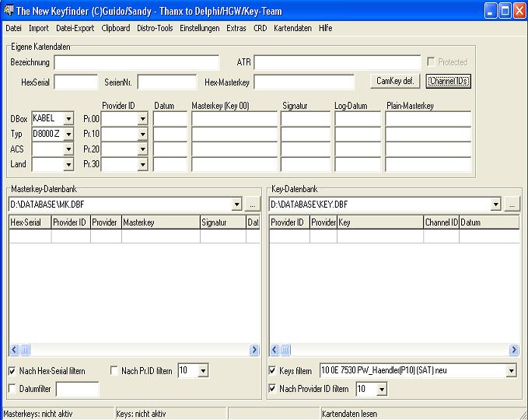Enable Nach Pr.ID filtern checkbox
The width and height of the screenshot is (528, 420).
point(114,371)
